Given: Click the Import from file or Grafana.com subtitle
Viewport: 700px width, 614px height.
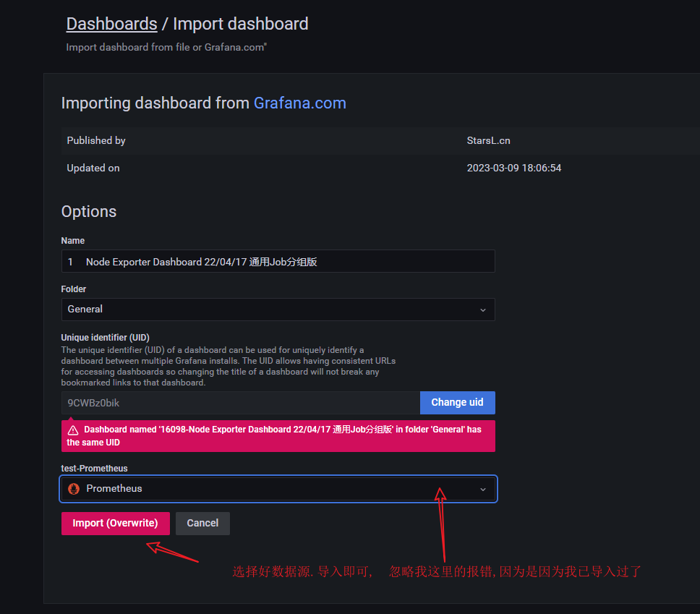Looking at the screenshot, I should 166,47.
